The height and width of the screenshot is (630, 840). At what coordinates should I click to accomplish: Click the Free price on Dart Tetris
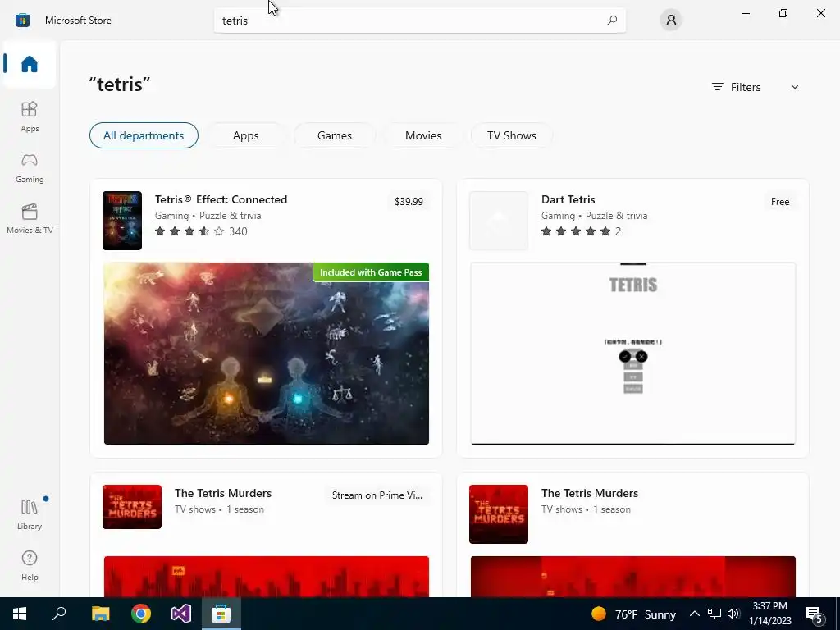780,202
